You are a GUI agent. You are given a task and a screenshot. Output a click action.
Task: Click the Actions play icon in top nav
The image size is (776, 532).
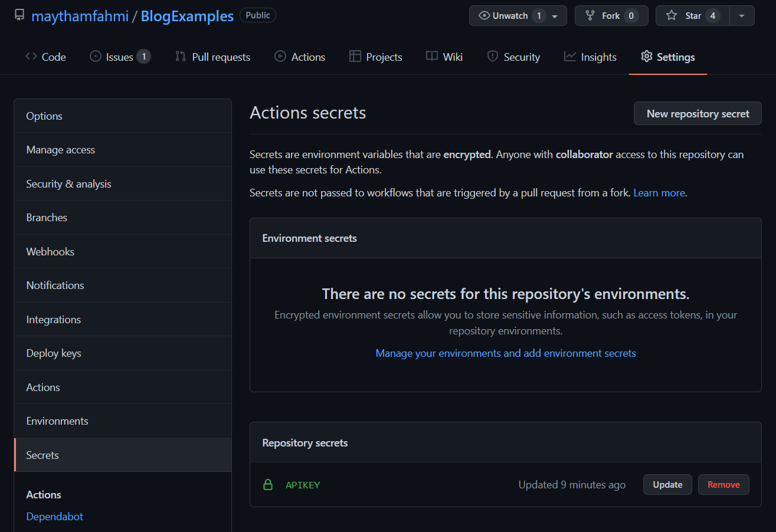pyautogui.click(x=280, y=57)
